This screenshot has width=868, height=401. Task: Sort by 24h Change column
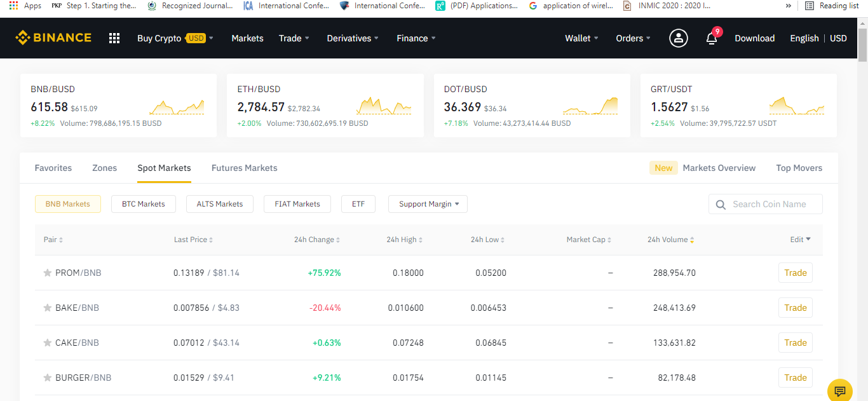coord(317,240)
